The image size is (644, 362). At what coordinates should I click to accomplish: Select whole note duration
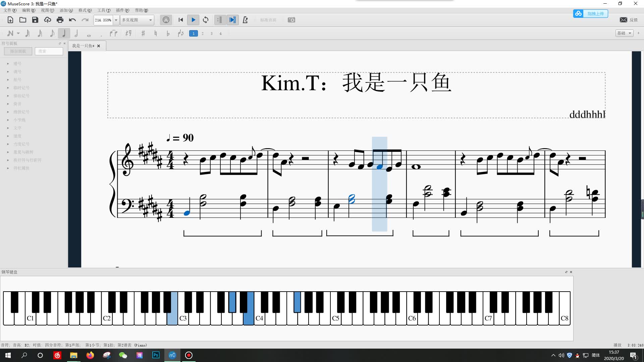click(89, 35)
